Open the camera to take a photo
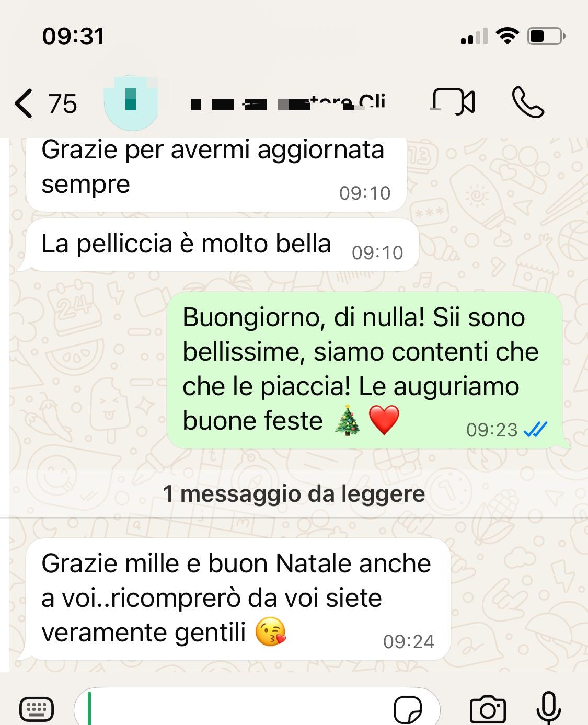The image size is (588, 725). point(488,709)
